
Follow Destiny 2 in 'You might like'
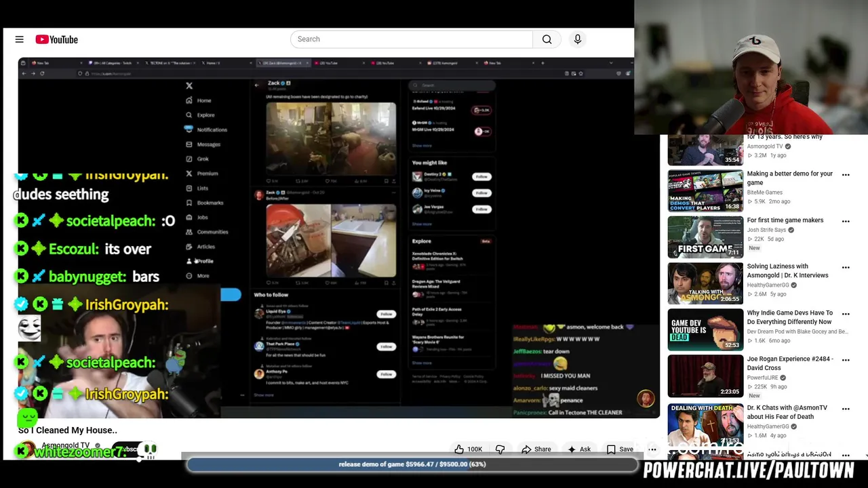coord(481,176)
